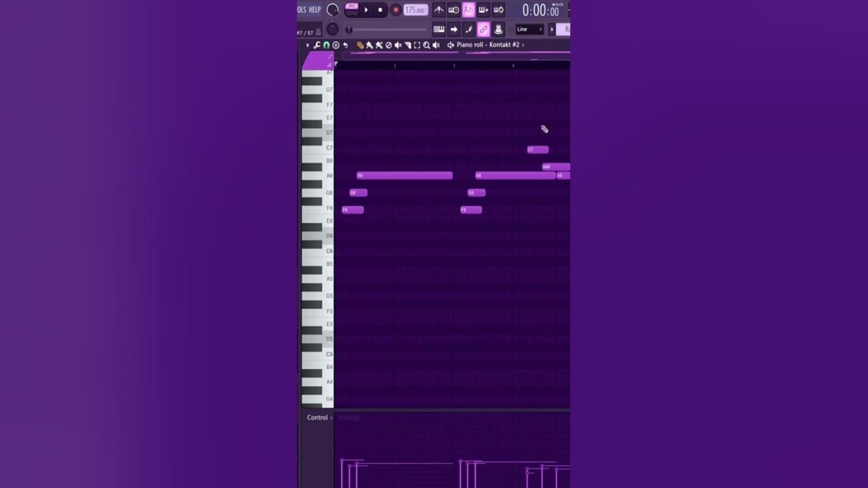Viewport: 868px width, 488px height.
Task: Select the first long A6 note
Action: click(405, 176)
